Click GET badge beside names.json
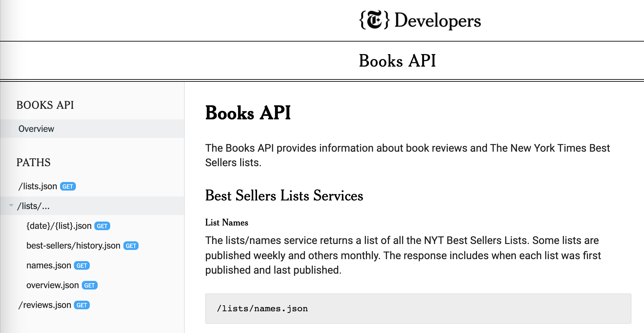The width and height of the screenshot is (644, 333). pos(82,266)
